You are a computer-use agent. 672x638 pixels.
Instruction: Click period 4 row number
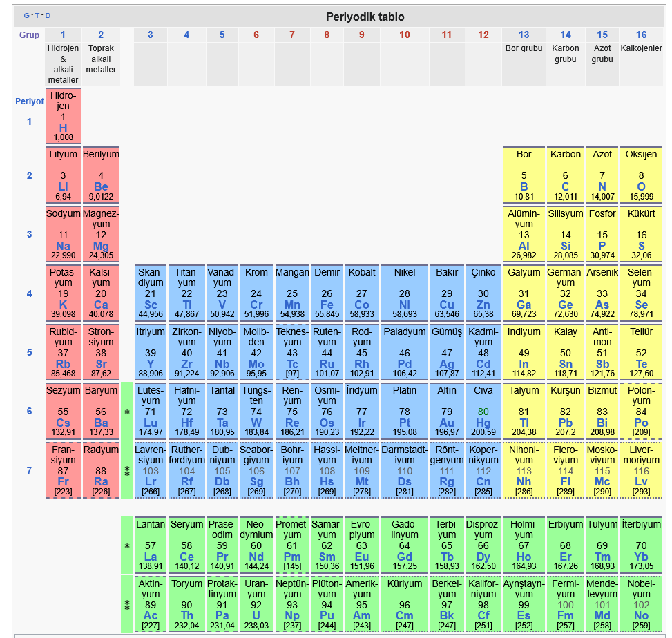pyautogui.click(x=29, y=294)
